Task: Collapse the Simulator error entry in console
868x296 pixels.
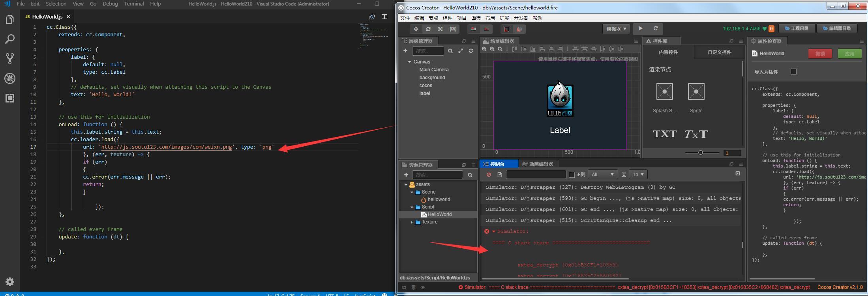Action: [x=493, y=231]
